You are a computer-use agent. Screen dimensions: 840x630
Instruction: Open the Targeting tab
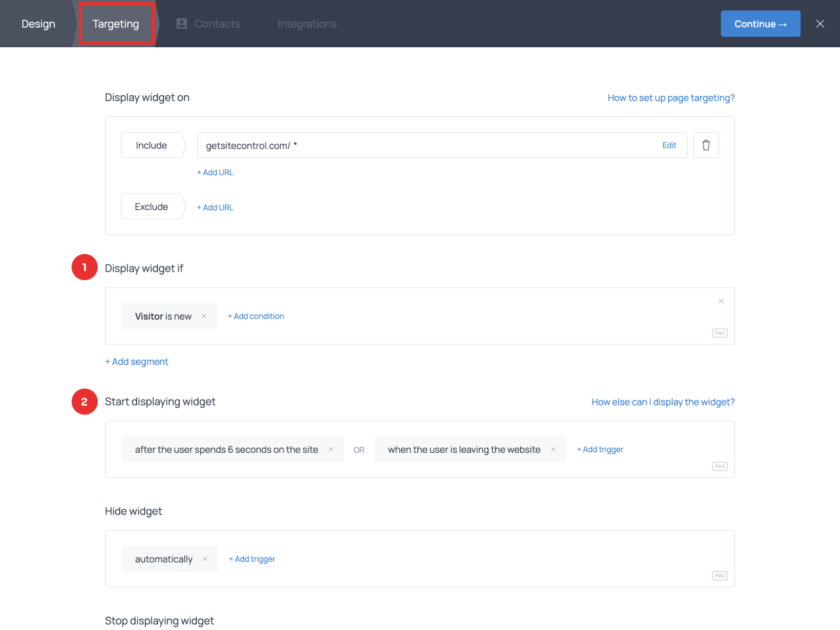point(115,24)
